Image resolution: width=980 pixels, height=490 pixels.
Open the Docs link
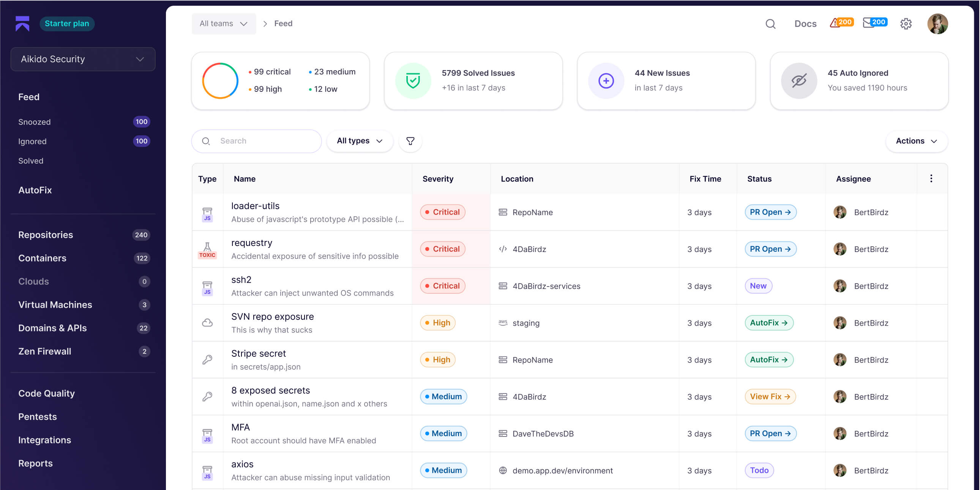pyautogui.click(x=805, y=24)
